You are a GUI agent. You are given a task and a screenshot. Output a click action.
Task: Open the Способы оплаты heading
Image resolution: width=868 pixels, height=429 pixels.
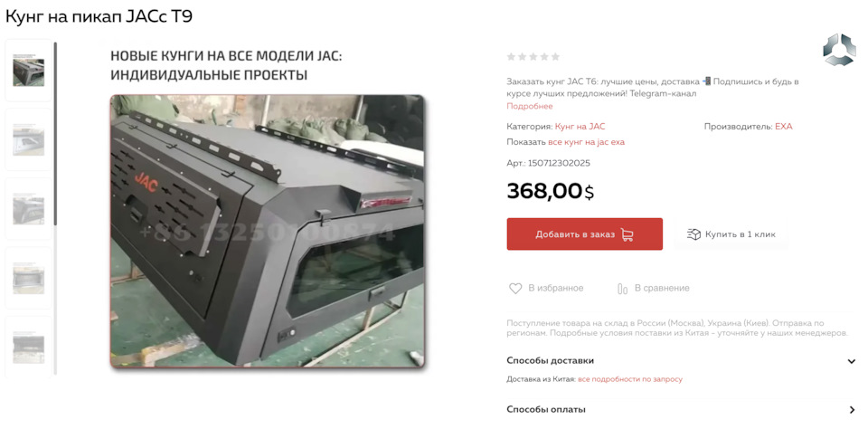coord(546,410)
